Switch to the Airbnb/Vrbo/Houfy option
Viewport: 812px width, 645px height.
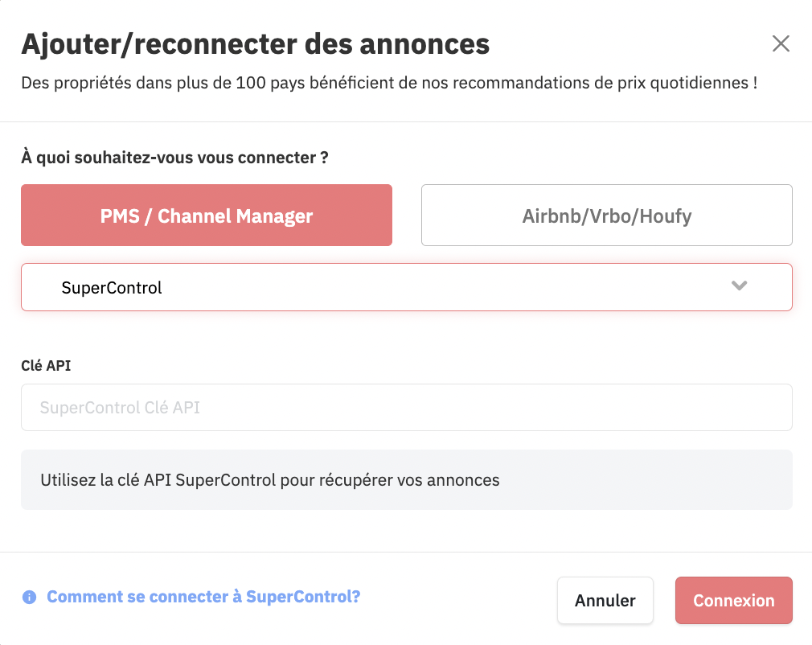[606, 215]
